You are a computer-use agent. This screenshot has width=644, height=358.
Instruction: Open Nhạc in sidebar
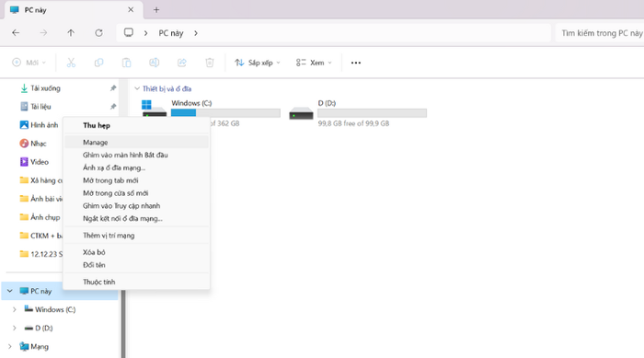(x=33, y=144)
